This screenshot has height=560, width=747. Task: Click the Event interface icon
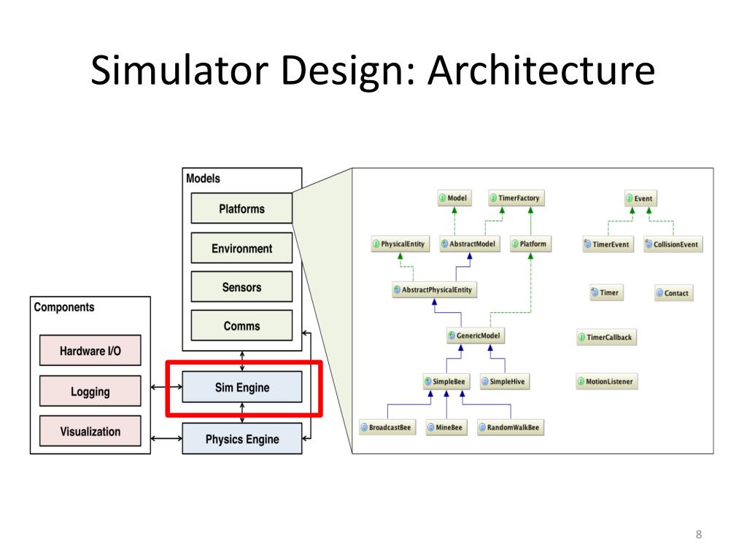(x=630, y=198)
